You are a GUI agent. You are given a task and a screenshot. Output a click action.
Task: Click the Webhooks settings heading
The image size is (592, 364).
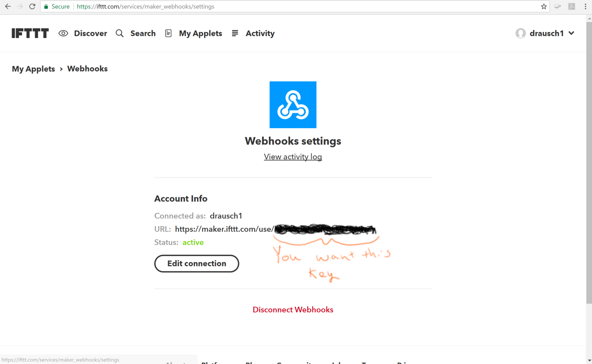(x=293, y=141)
